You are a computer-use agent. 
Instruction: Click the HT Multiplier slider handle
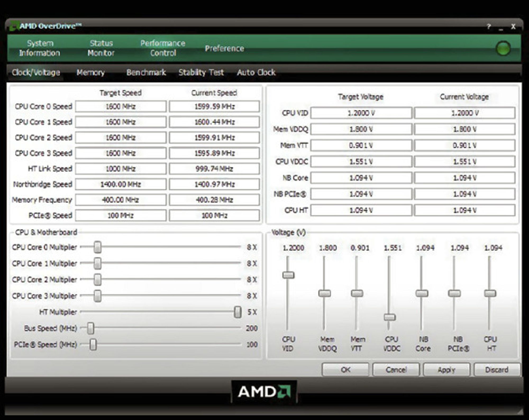[x=238, y=312]
